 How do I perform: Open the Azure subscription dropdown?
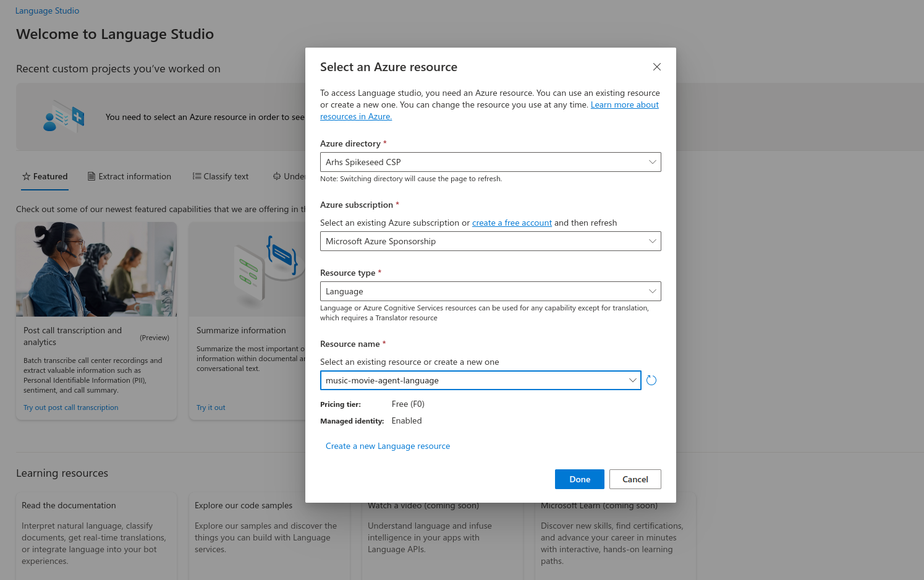[491, 241]
